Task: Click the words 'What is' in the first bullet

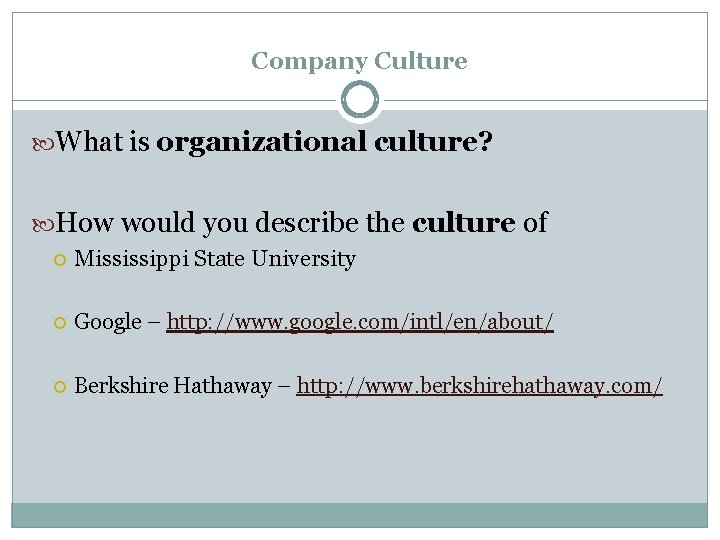Action: [x=103, y=141]
